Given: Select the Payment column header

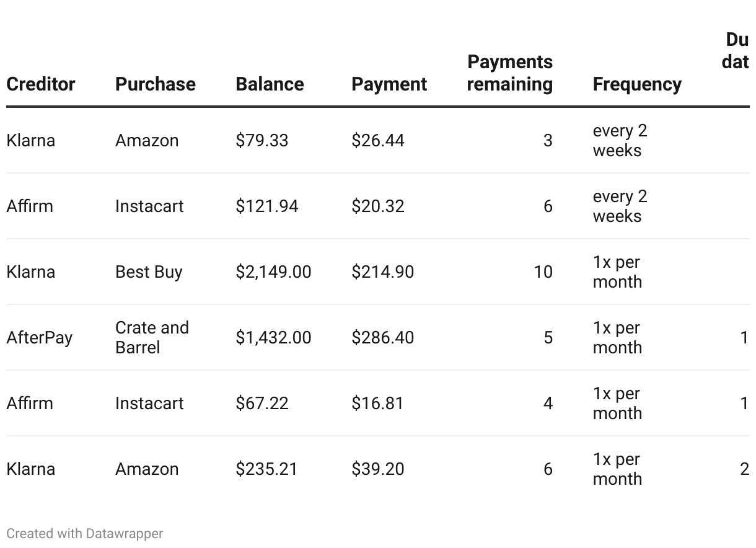Looking at the screenshot, I should click(389, 84).
